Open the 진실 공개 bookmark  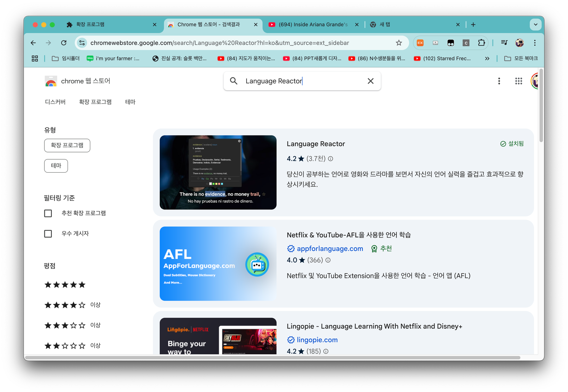click(180, 58)
